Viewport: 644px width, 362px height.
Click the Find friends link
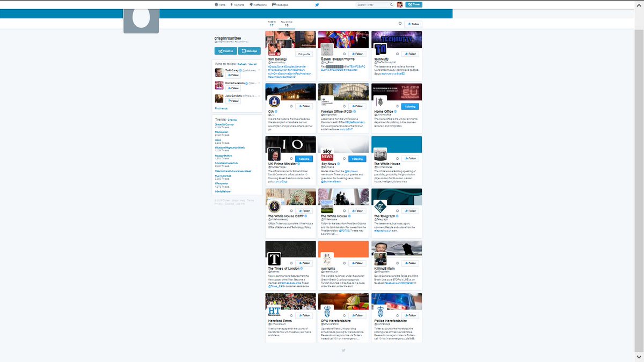pyautogui.click(x=221, y=108)
